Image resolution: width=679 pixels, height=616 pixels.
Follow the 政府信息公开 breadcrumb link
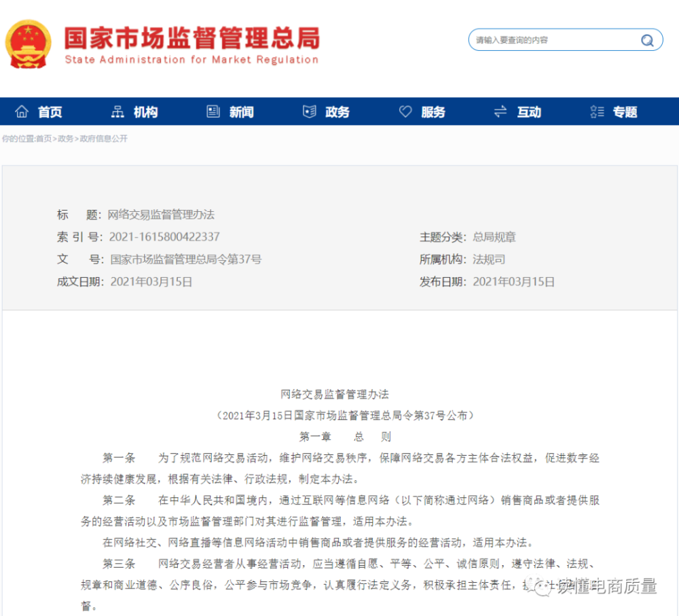tap(103, 139)
